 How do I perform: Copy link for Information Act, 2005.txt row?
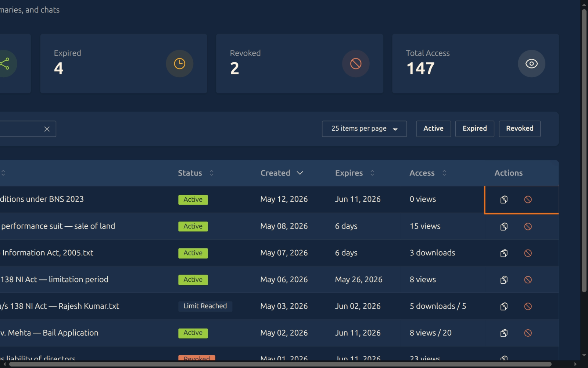(504, 253)
